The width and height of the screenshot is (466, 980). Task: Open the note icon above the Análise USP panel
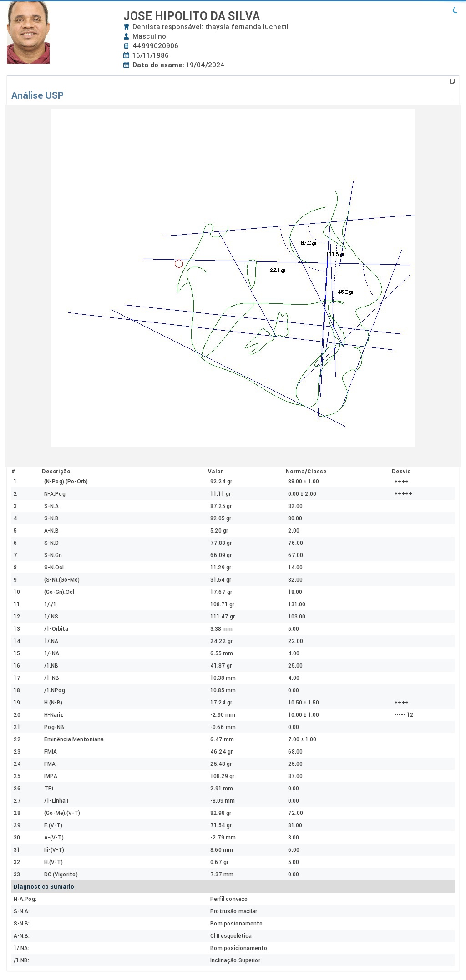click(x=452, y=81)
